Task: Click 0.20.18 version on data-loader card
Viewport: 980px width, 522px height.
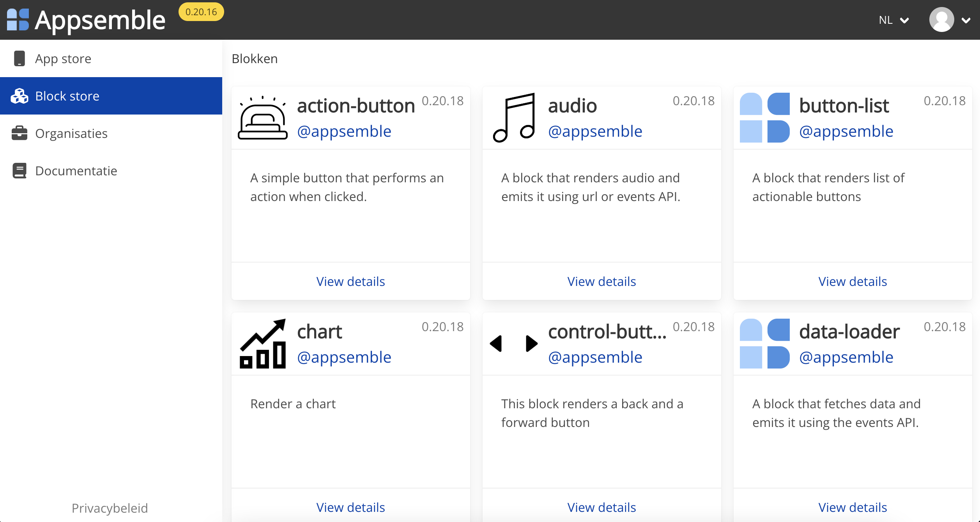Action: [x=945, y=327]
